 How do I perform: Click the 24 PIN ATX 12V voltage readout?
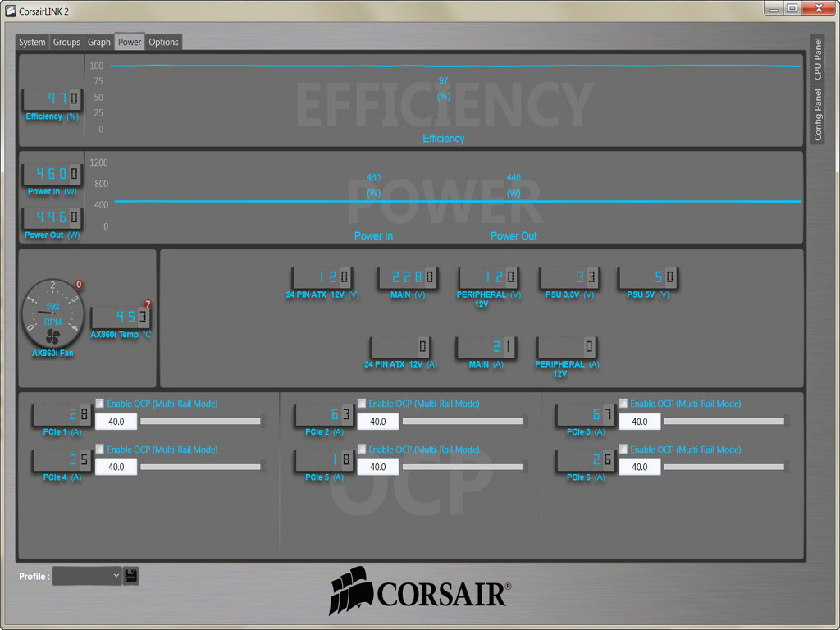322,277
